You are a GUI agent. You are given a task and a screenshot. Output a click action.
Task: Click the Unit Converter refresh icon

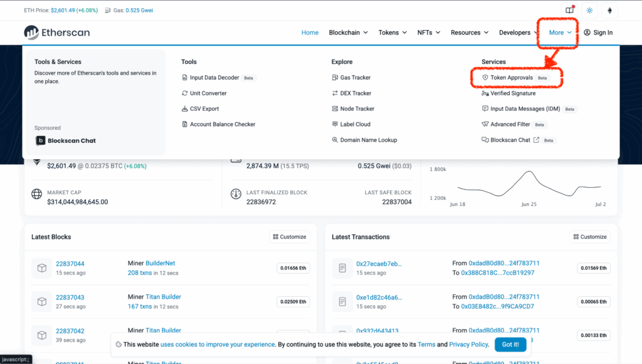[185, 93]
